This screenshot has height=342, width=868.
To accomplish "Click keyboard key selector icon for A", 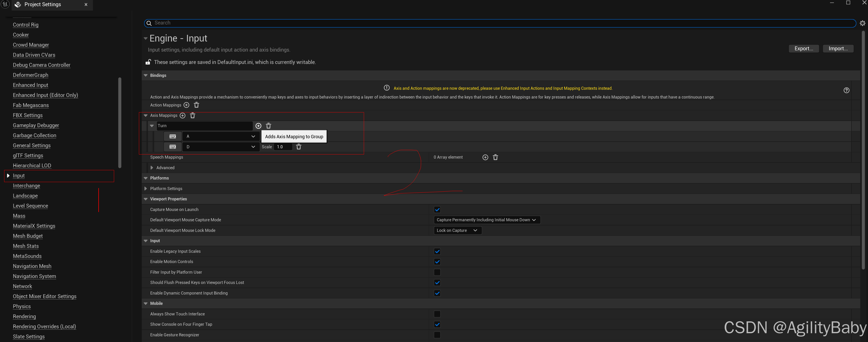I will (x=172, y=136).
